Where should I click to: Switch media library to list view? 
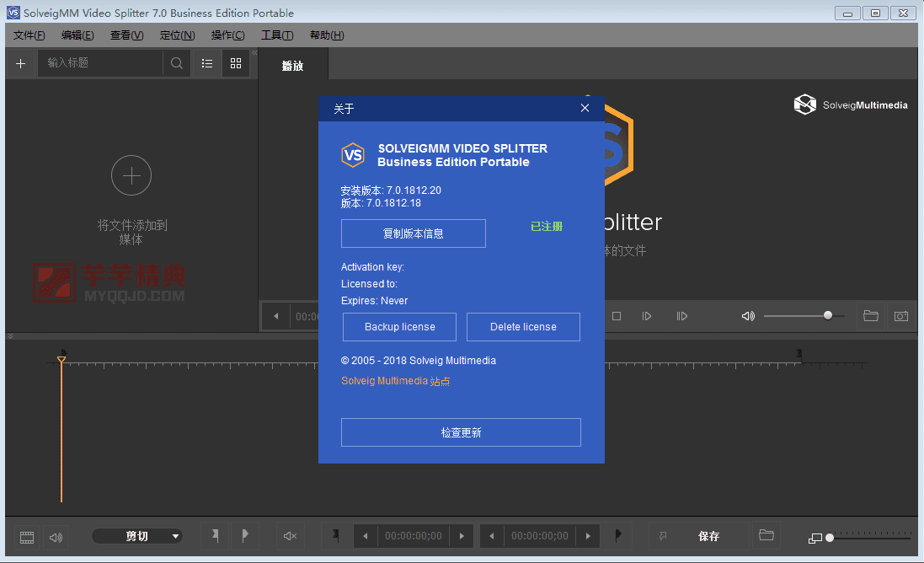pyautogui.click(x=207, y=63)
